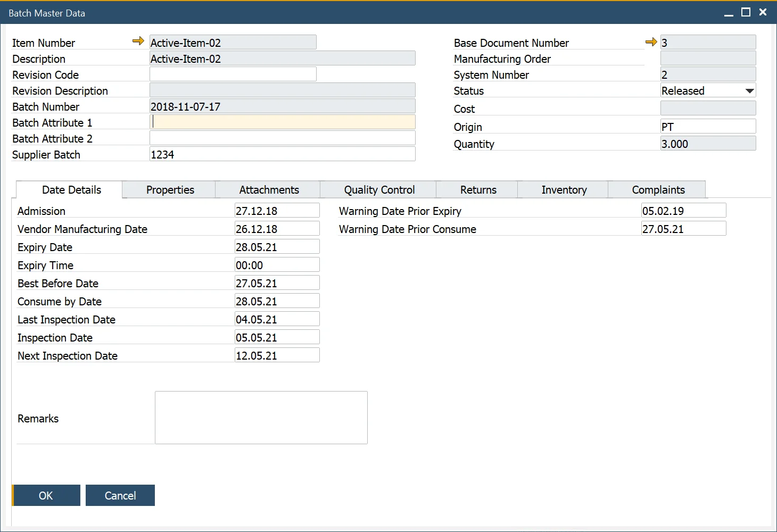Image resolution: width=777 pixels, height=532 pixels.
Task: Open the Returns tab
Action: click(x=477, y=189)
